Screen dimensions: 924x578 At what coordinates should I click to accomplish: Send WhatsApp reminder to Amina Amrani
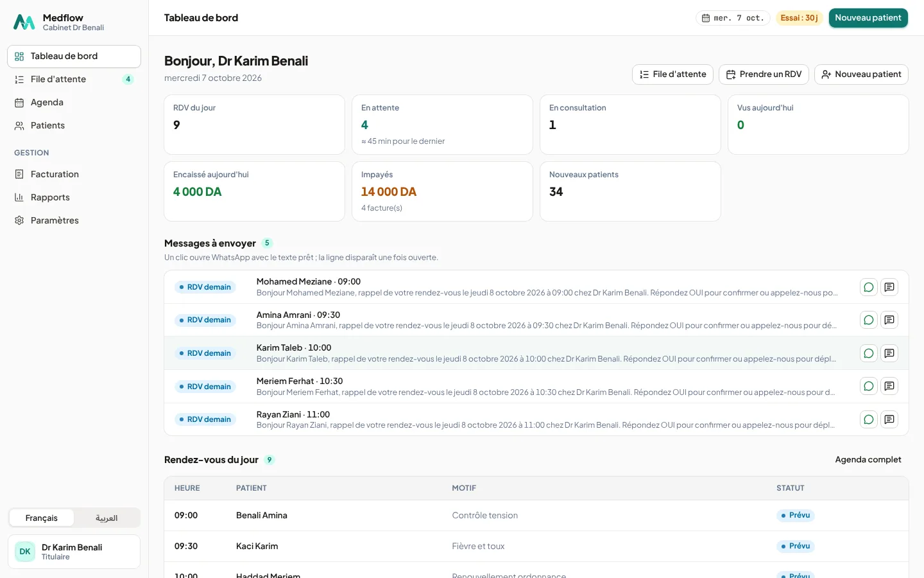coord(869,320)
